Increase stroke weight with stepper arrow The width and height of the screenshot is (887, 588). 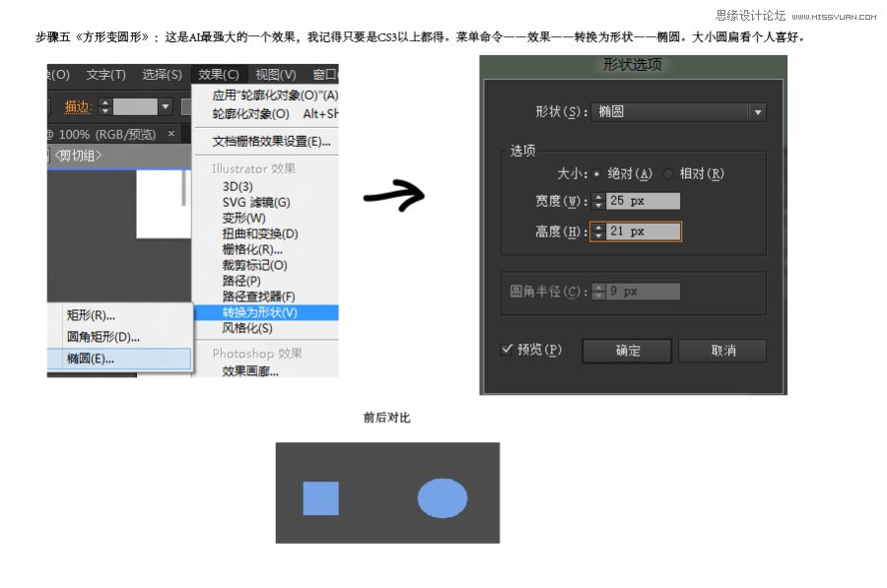(105, 102)
